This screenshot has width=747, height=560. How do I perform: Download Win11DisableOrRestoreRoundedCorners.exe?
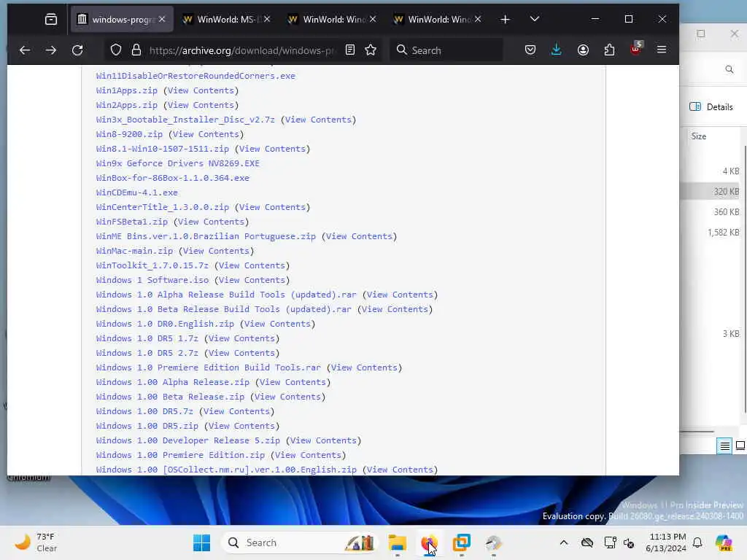196,76
